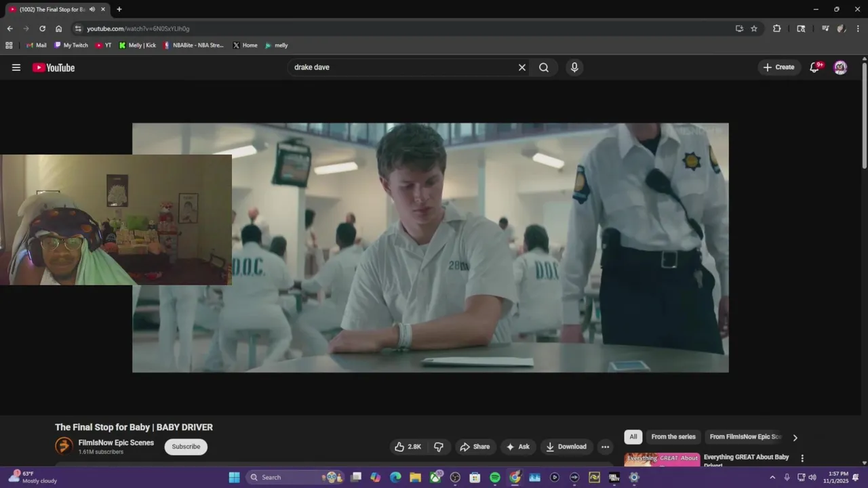Open Microsoft Edge from taskbar
Screen dimensions: 868x488
point(395,477)
